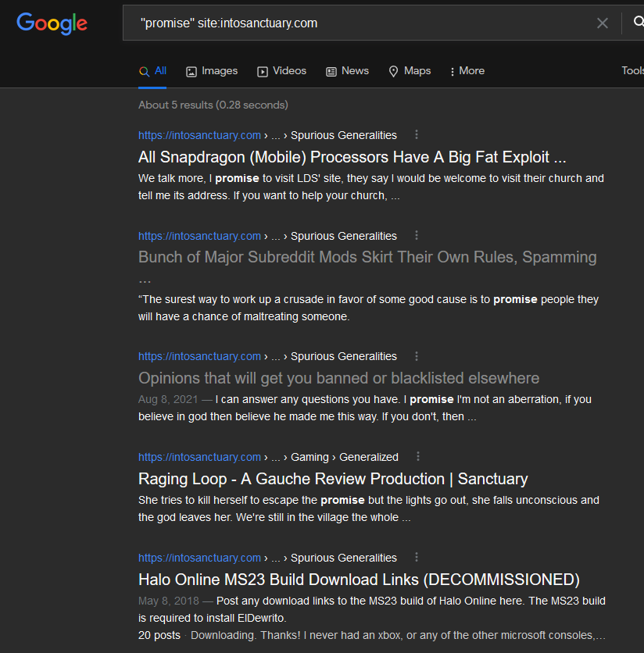Click the All tab magnifier icon
This screenshot has width=644, height=653.
click(145, 72)
